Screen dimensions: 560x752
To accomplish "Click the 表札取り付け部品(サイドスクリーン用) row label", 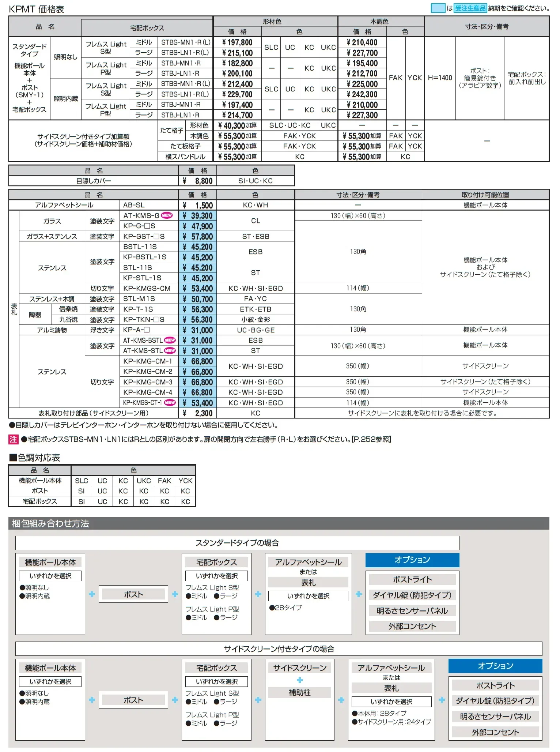I will (94, 413).
